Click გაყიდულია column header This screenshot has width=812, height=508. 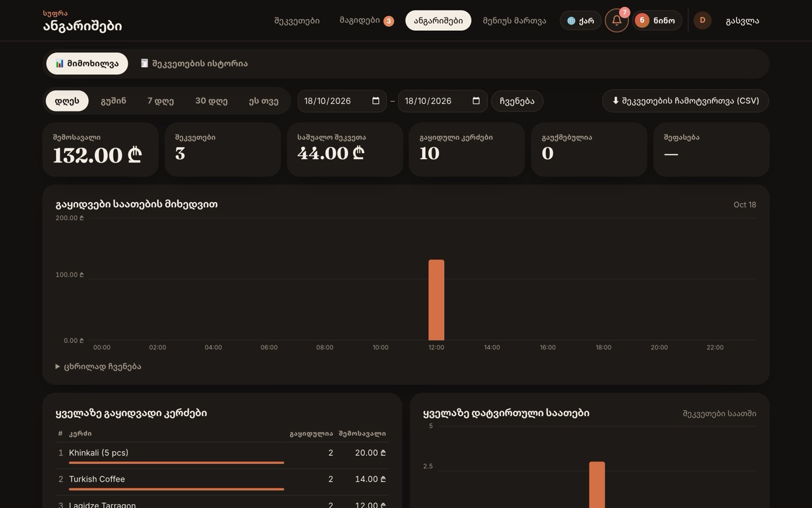tap(311, 434)
